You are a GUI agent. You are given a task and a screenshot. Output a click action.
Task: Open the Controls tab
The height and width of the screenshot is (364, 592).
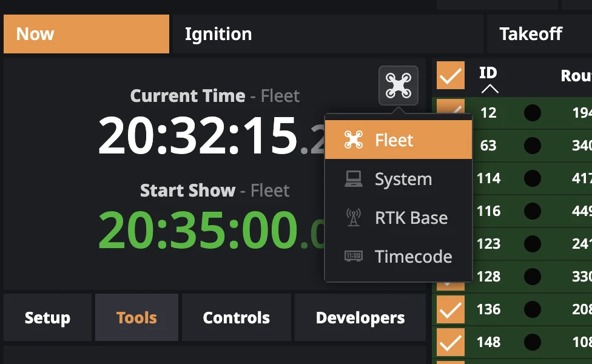point(237,317)
